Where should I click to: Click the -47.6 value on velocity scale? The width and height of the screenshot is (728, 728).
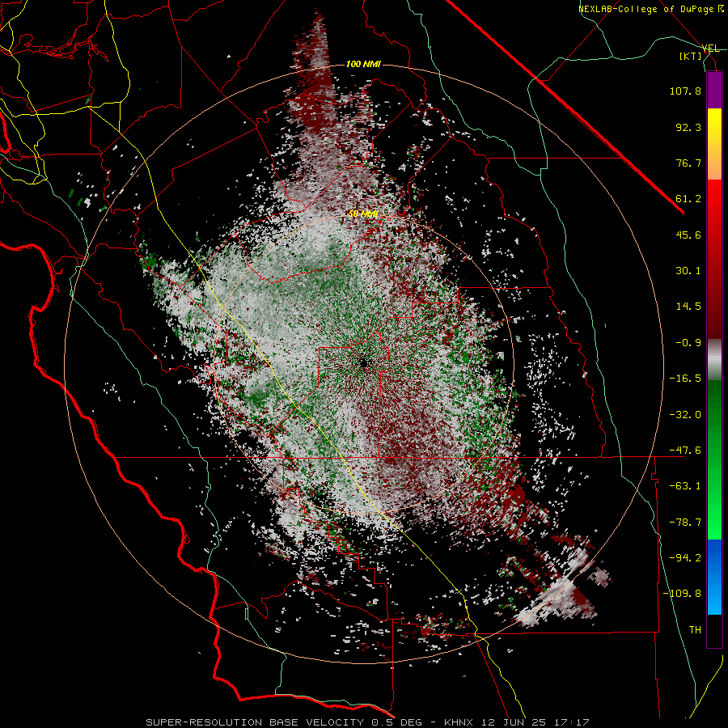coord(685,451)
